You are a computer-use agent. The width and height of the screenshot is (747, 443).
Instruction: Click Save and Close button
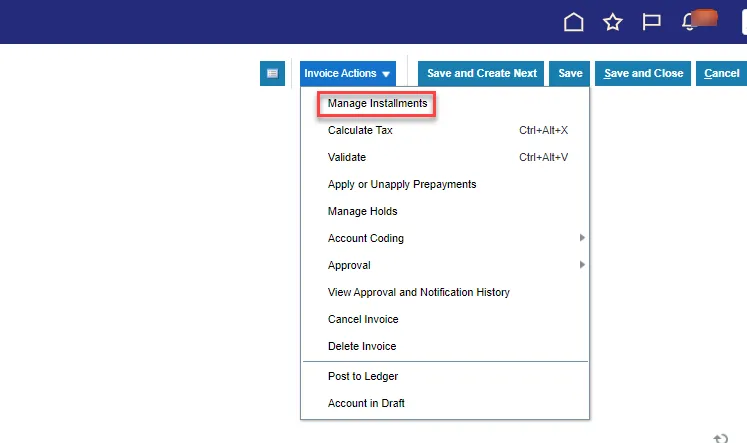tap(643, 73)
